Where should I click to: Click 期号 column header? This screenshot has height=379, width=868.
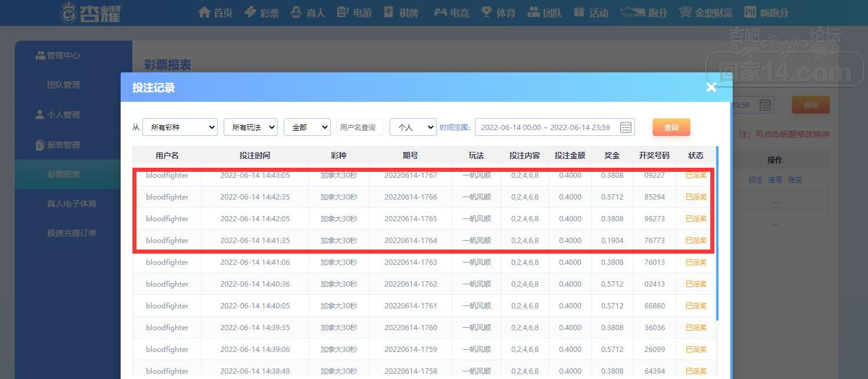[x=411, y=155]
